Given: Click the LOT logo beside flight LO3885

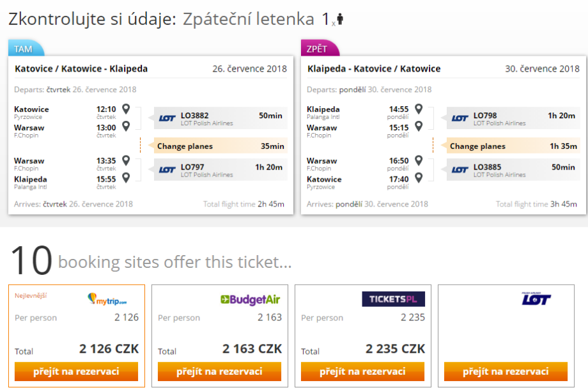Looking at the screenshot, I should [460, 169].
